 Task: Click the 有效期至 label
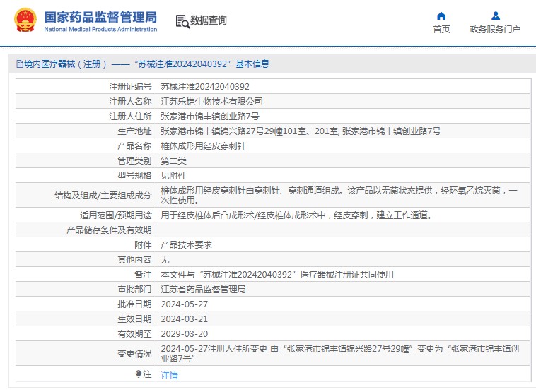(134, 333)
